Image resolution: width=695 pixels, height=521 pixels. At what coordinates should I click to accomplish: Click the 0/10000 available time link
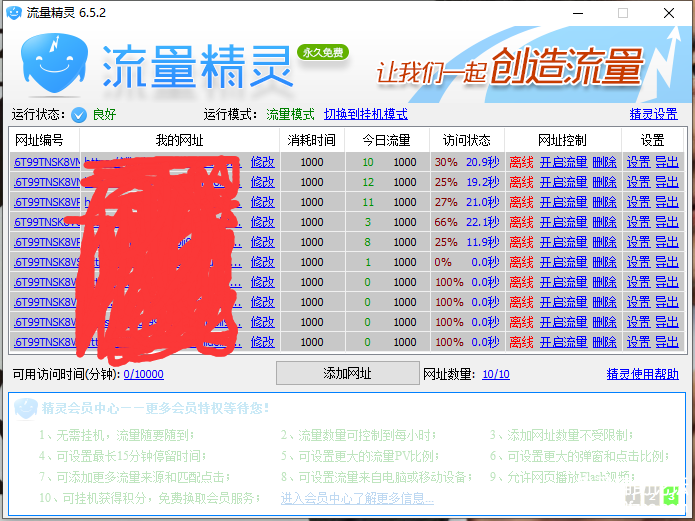point(144,374)
